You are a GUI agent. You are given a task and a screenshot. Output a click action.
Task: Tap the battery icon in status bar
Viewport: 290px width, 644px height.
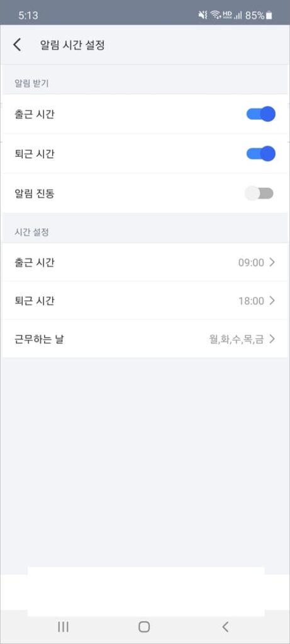[269, 16]
